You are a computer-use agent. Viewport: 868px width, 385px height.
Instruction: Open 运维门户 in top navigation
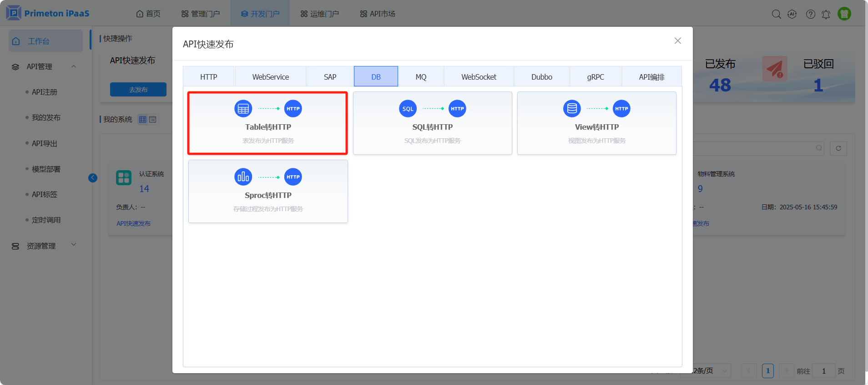[320, 14]
